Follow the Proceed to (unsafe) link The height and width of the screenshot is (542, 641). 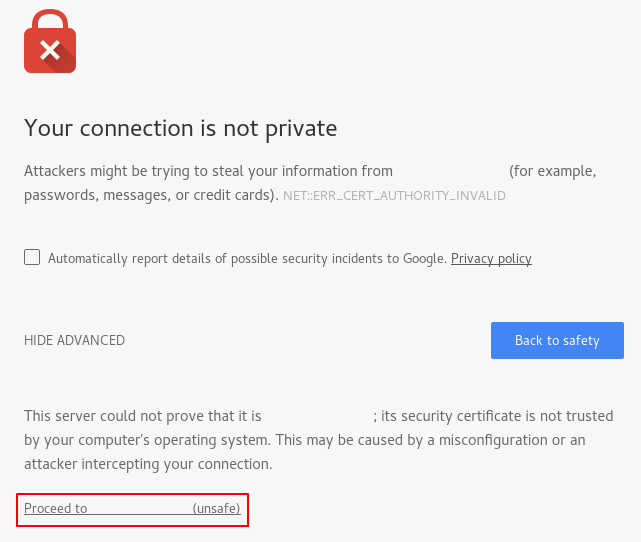132,509
